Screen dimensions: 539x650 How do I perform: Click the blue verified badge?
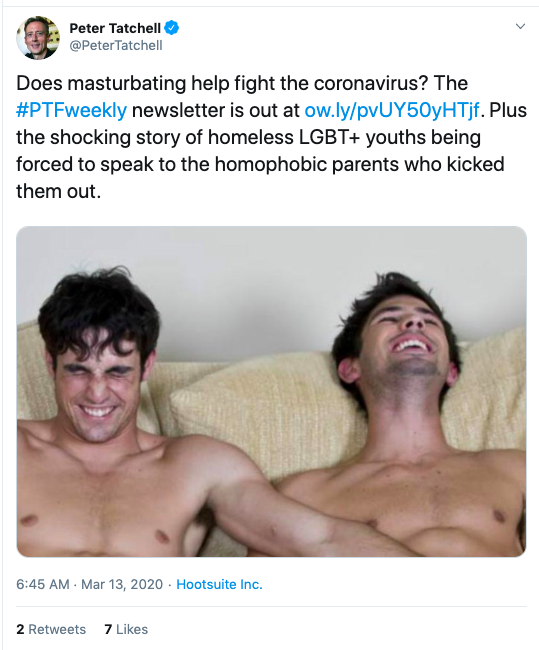tap(172, 28)
